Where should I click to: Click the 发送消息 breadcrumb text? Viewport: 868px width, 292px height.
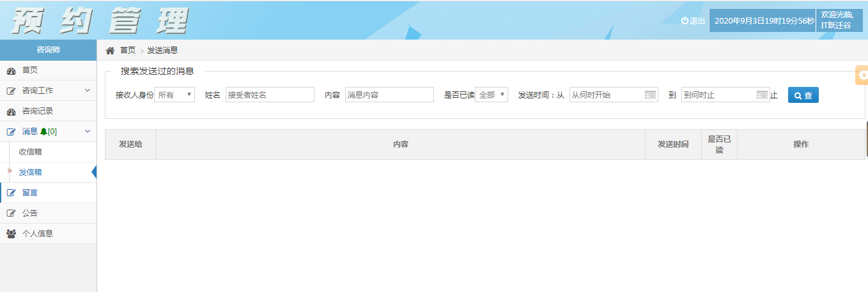(162, 50)
